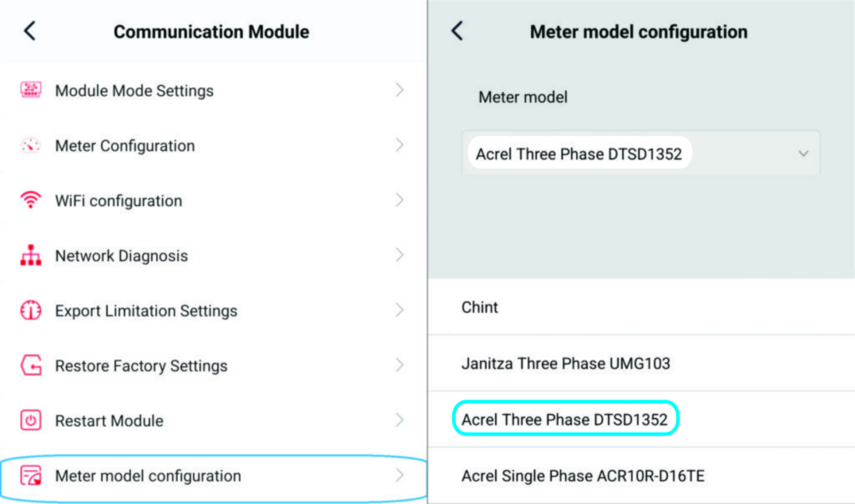Open Network Diagnosis menu entry
This screenshot has width=855, height=504.
click(213, 255)
